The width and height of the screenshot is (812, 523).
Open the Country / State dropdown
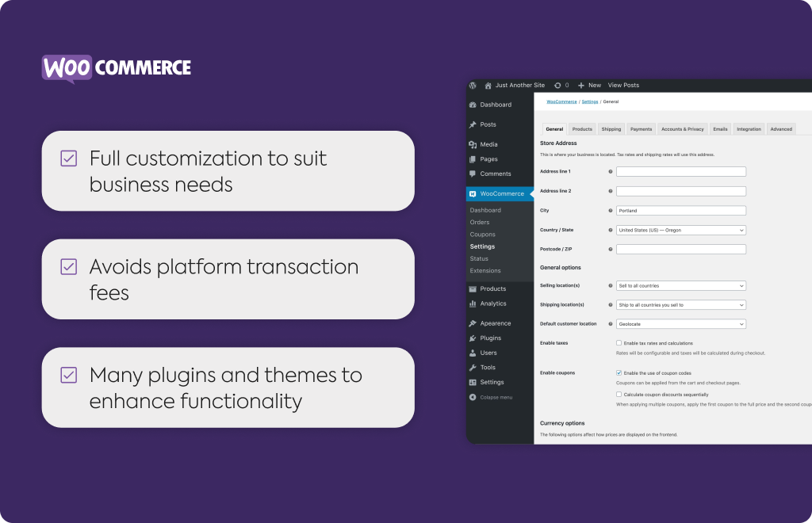point(681,231)
